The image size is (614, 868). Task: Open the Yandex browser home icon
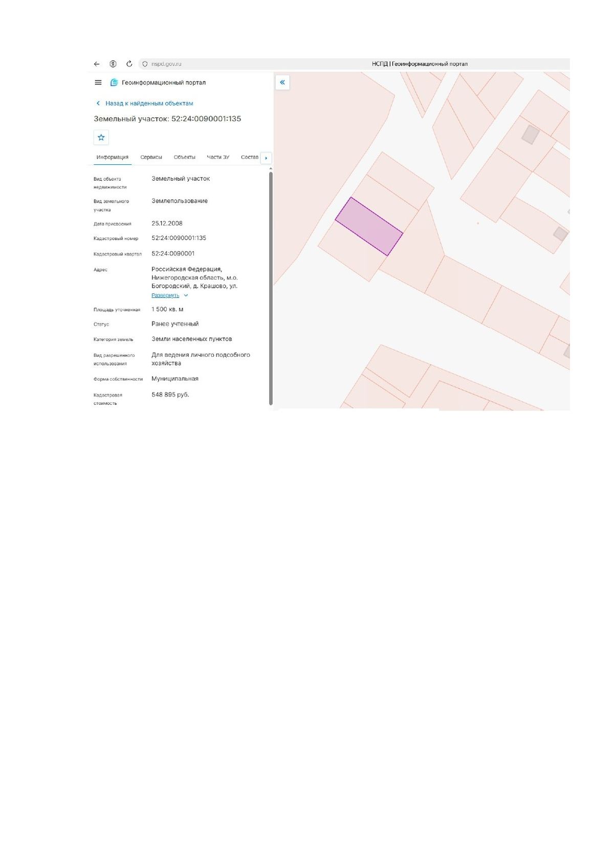[113, 64]
